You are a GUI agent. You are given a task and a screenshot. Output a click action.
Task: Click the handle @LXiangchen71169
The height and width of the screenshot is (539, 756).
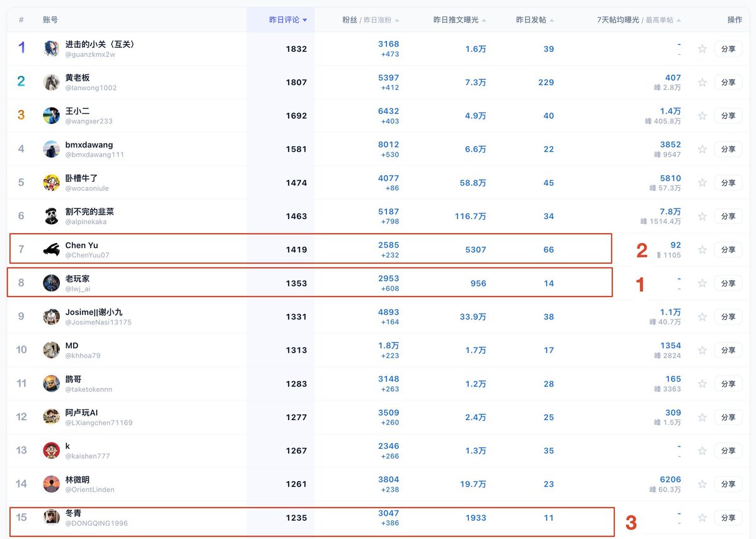(99, 423)
